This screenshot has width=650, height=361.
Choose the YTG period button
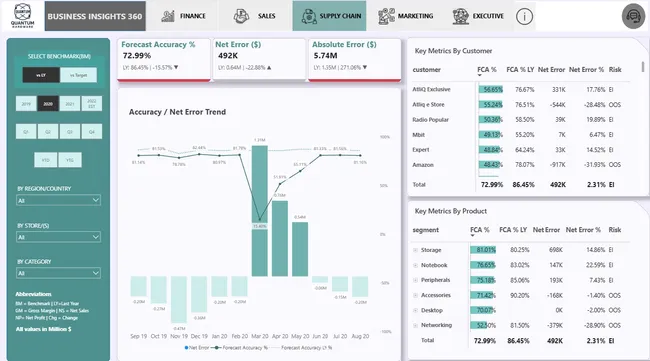pos(70,160)
